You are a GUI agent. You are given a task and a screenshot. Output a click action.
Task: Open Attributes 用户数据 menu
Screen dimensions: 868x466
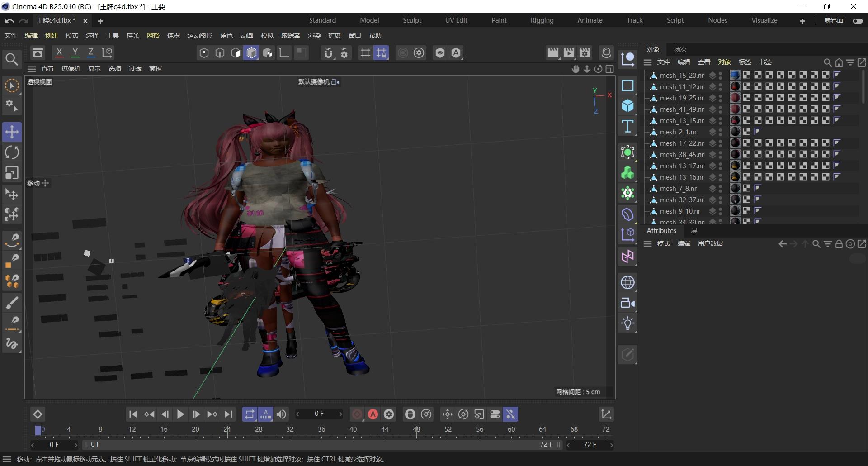point(710,243)
